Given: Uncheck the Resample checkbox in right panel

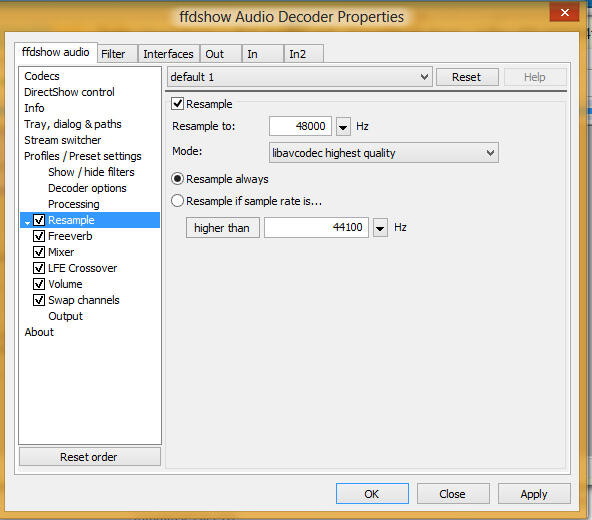Looking at the screenshot, I should click(177, 103).
